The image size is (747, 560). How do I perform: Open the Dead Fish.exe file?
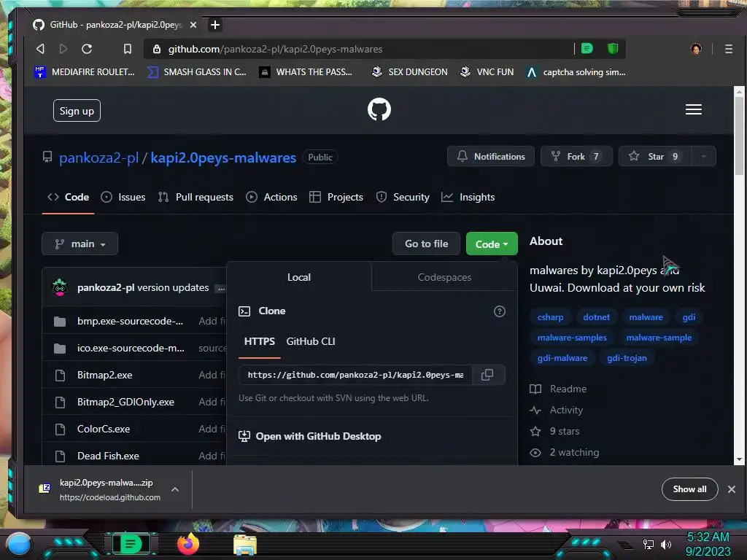coord(108,456)
